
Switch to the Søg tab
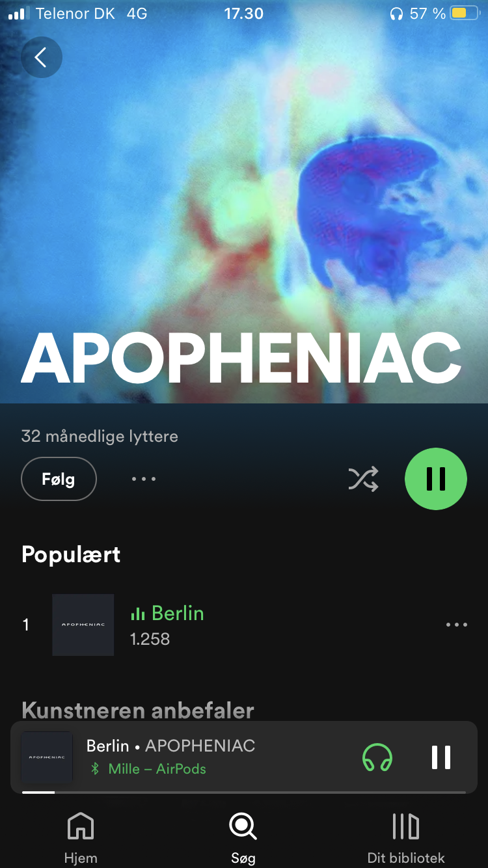coord(243,839)
